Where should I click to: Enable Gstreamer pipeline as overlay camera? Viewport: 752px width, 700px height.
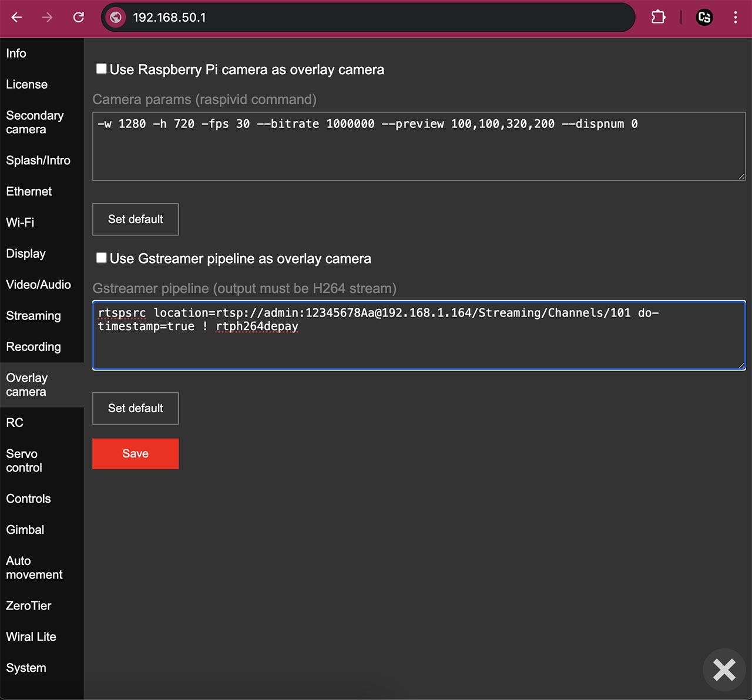[x=101, y=258]
